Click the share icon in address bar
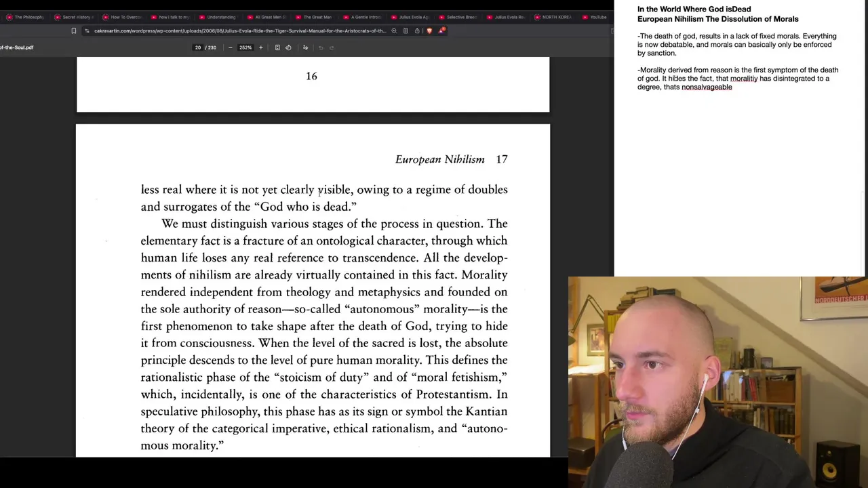Image resolution: width=868 pixels, height=488 pixels. [x=417, y=30]
